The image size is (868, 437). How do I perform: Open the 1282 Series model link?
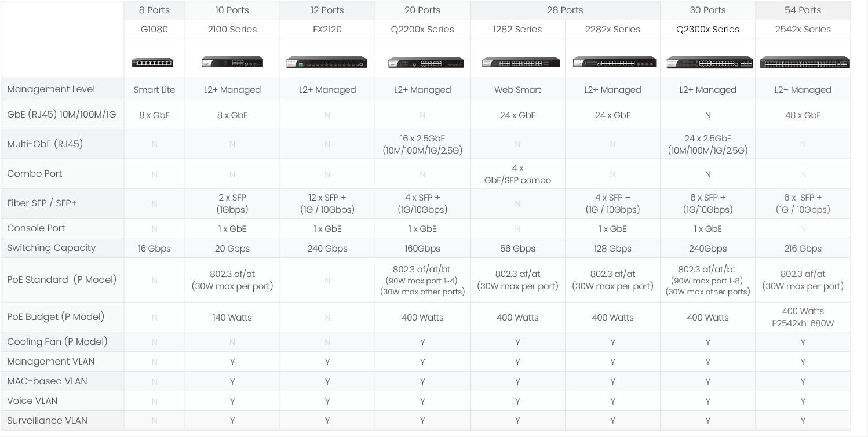point(517,30)
